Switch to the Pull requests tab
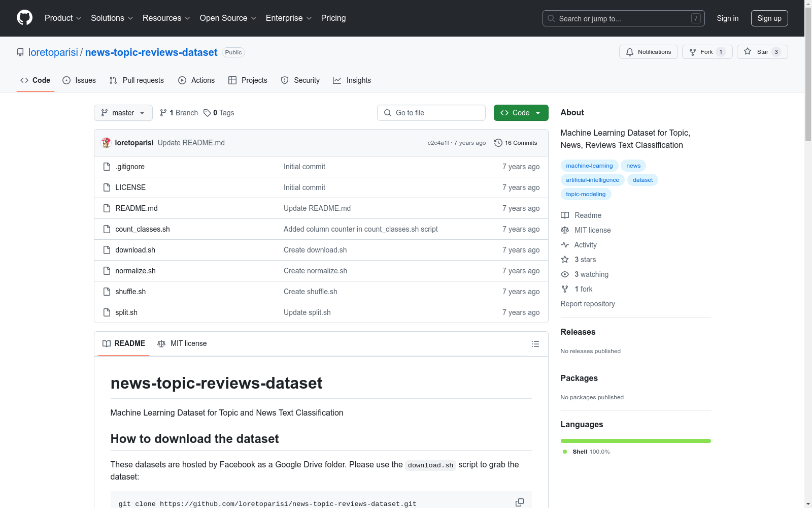 click(x=137, y=80)
